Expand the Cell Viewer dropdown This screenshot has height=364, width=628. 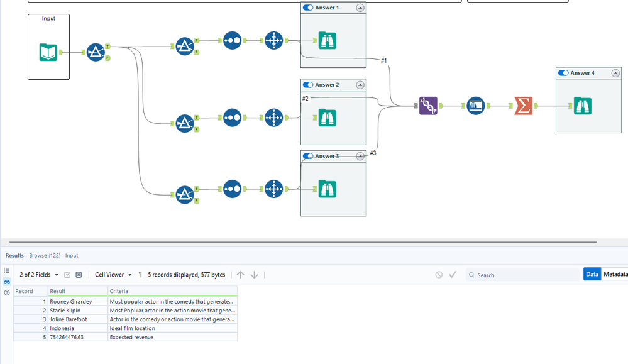[x=113, y=275]
